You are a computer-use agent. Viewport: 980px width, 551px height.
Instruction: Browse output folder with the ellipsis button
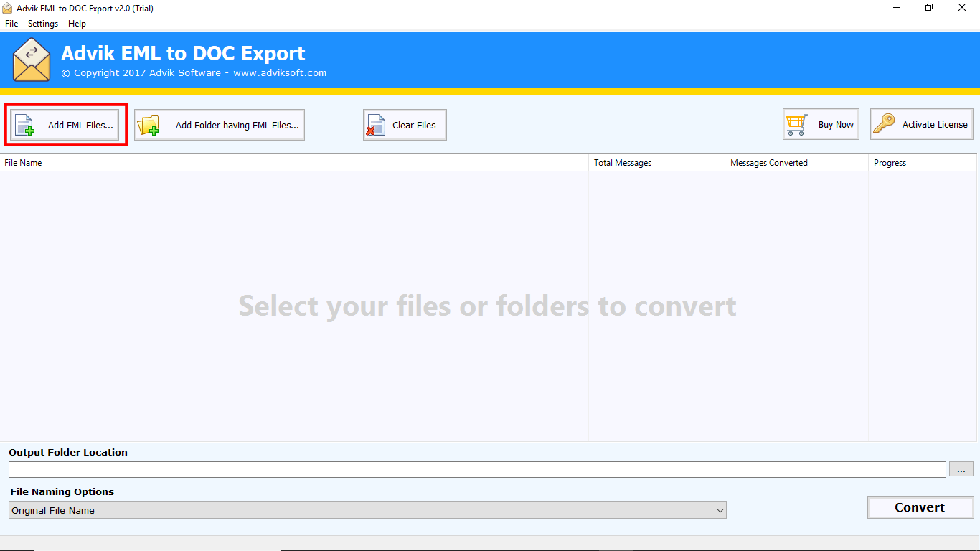coord(961,469)
